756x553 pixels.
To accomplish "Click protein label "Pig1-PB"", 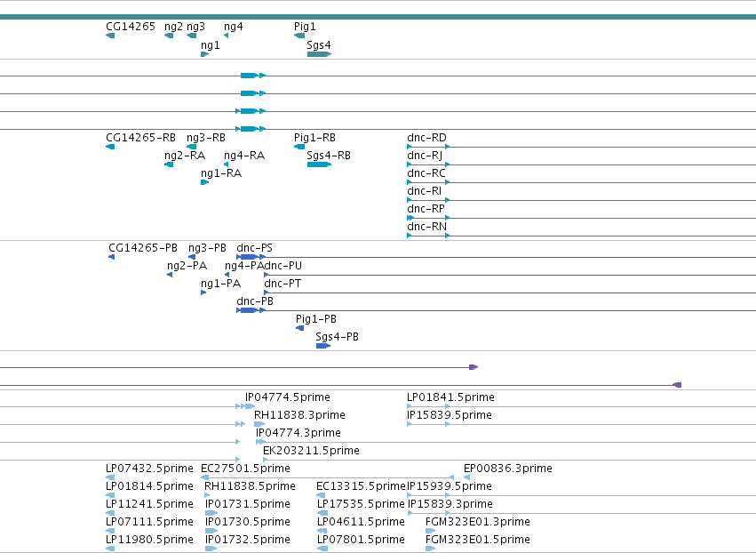I will tap(315, 319).
